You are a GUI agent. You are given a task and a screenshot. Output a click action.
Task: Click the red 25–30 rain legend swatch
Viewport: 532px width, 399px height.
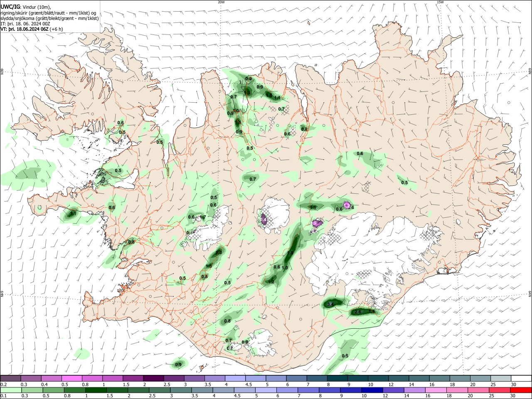pyautogui.click(x=499, y=390)
